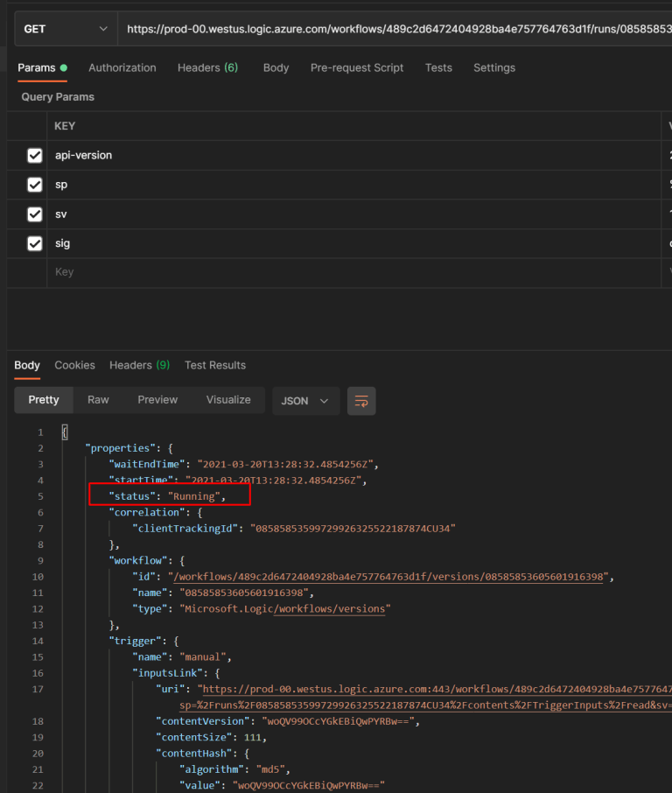Open the Tests tab
The width and height of the screenshot is (672, 793).
(438, 67)
